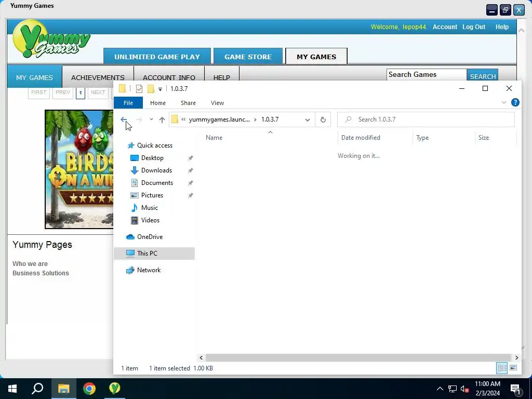Open the Customize Quick Access Toolbar dropdown
The height and width of the screenshot is (399, 532).
(x=160, y=89)
